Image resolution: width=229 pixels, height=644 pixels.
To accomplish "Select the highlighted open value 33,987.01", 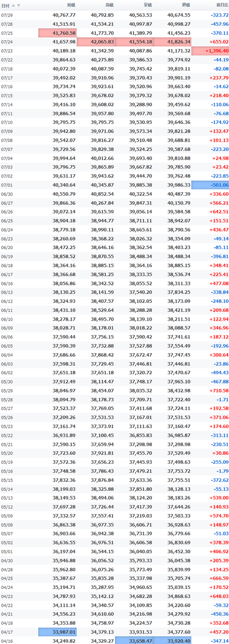I will coord(57,632).
